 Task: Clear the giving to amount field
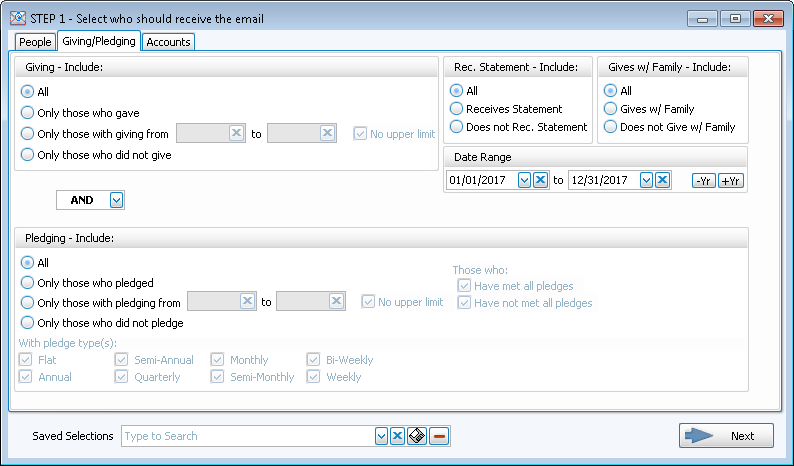(327, 133)
